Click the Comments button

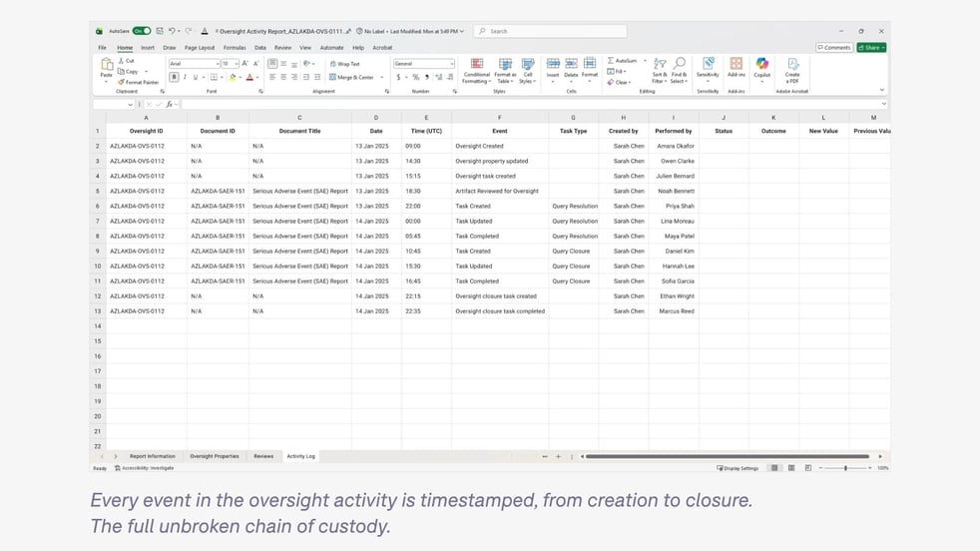pos(834,48)
